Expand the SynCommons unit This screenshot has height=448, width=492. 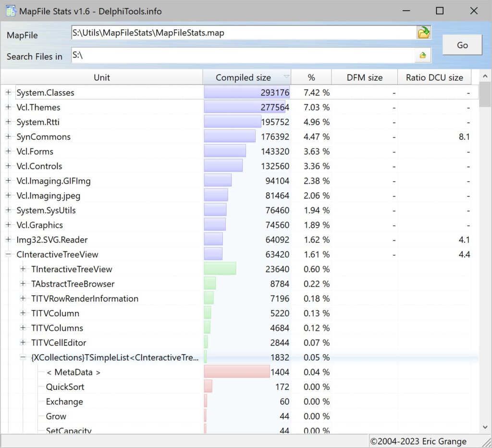click(x=9, y=137)
